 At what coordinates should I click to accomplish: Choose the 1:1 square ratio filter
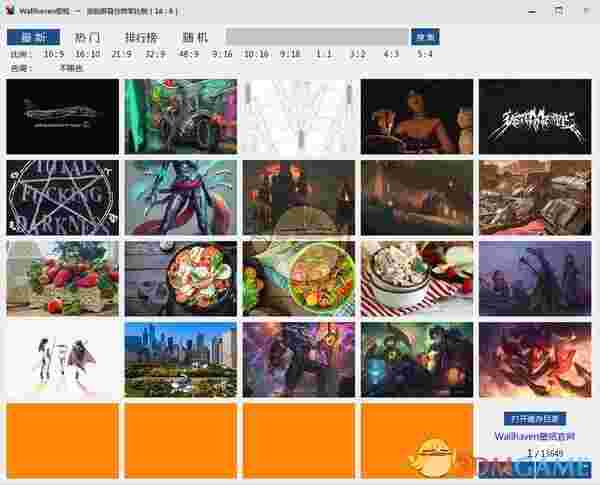pos(324,54)
